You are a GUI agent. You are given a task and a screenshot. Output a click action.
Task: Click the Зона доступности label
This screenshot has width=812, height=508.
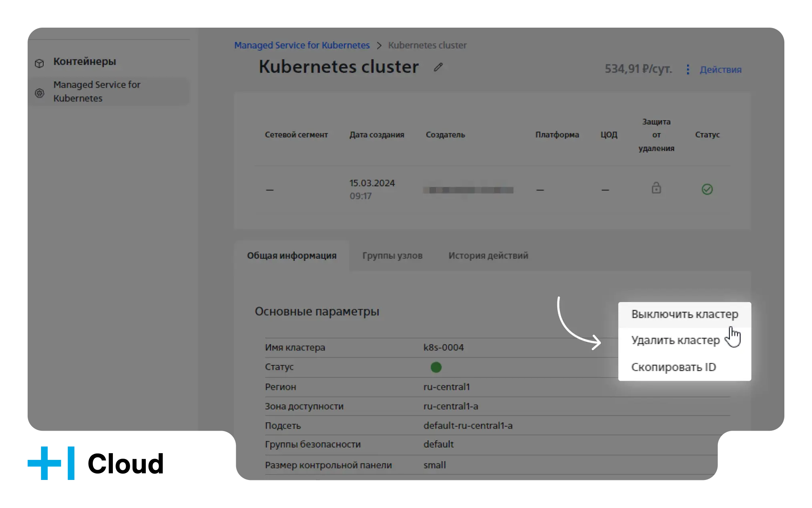(304, 406)
